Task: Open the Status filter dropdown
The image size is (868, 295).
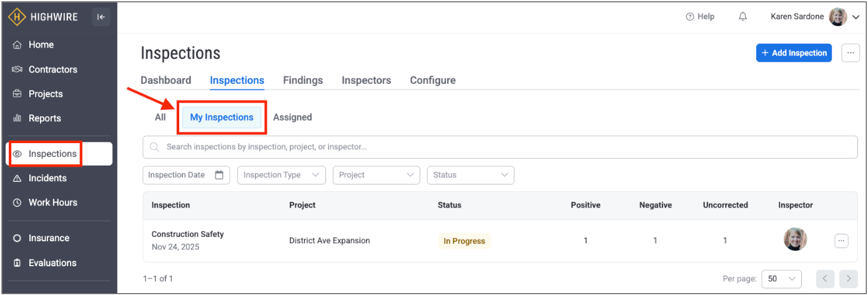Action: point(470,175)
